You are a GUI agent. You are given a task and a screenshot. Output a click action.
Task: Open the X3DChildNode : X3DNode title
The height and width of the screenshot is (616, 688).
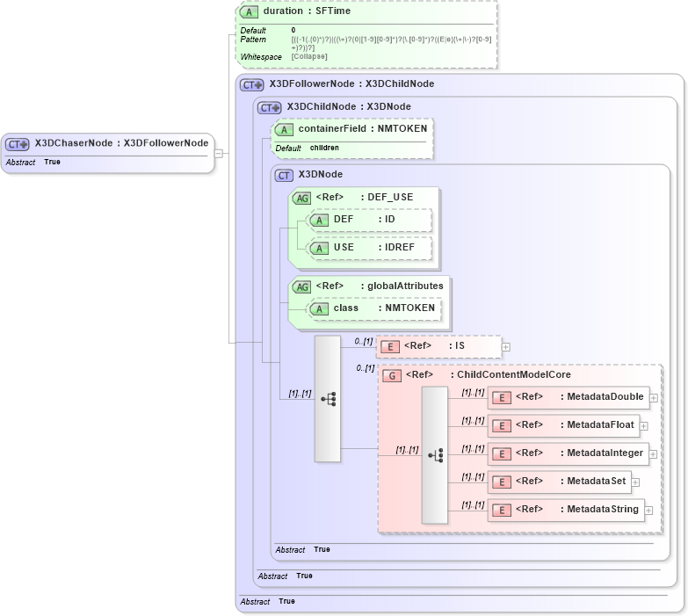tap(349, 106)
